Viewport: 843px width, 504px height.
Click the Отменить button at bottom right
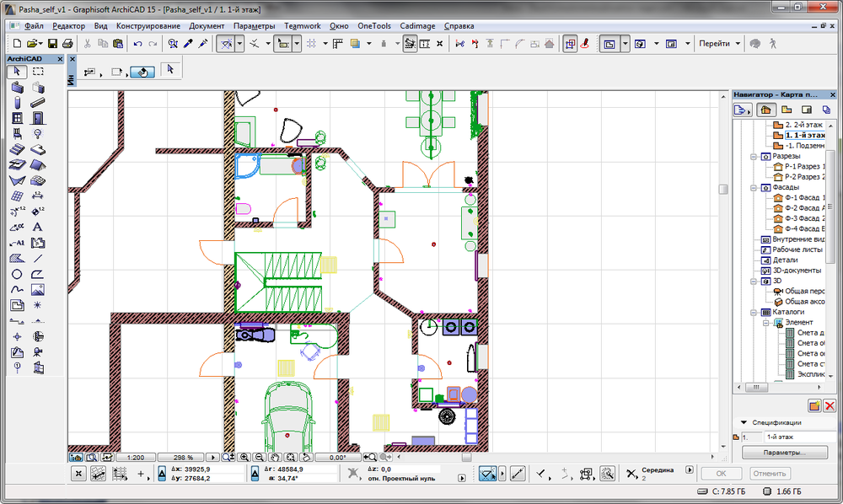point(769,473)
